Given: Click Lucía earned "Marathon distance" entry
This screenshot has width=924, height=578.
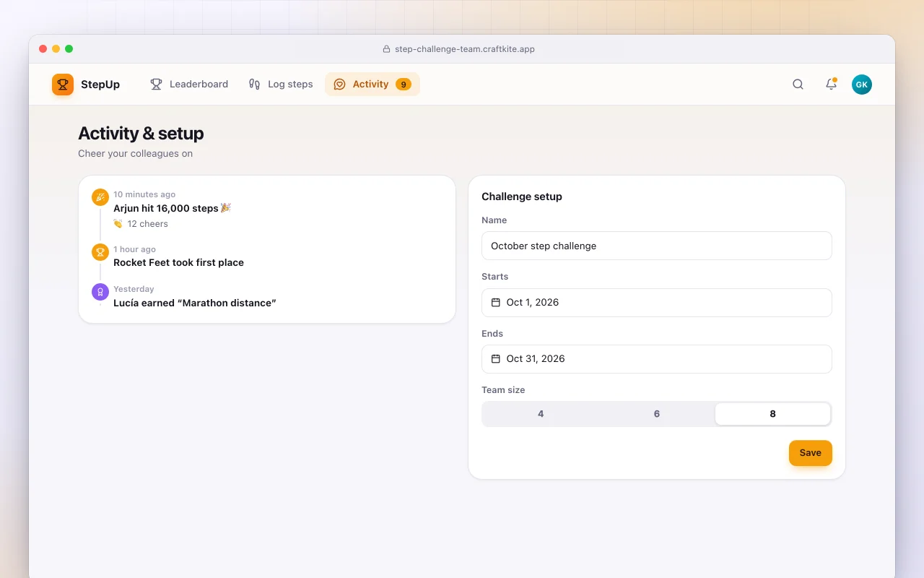Looking at the screenshot, I should 195,303.
